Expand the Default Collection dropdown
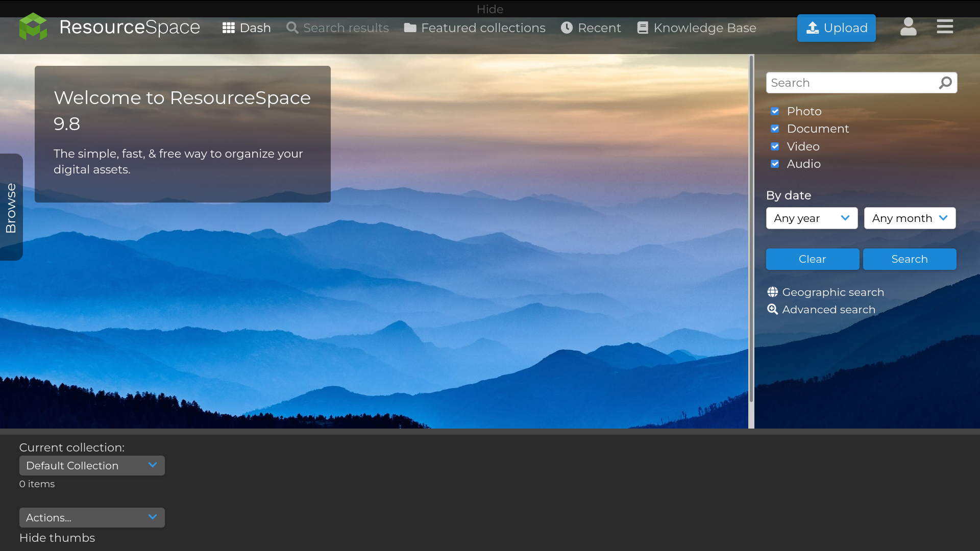Viewport: 980px width, 551px height. [92, 465]
